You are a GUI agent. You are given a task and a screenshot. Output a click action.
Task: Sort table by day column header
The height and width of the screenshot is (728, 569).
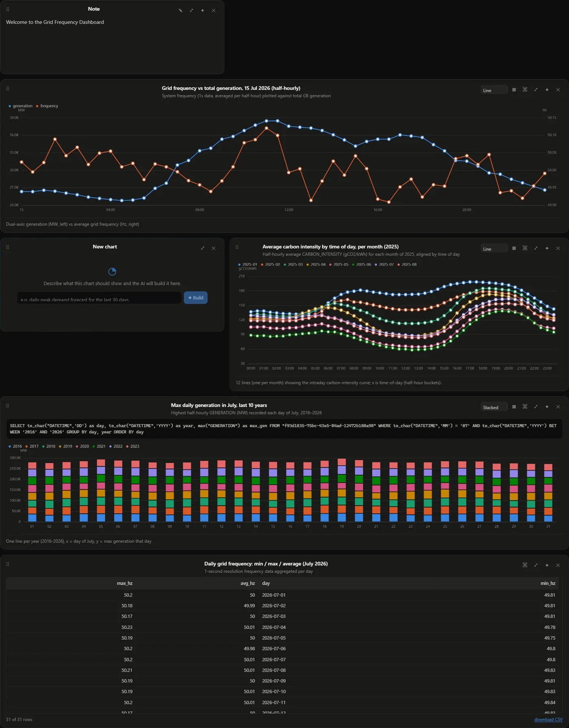266,583
